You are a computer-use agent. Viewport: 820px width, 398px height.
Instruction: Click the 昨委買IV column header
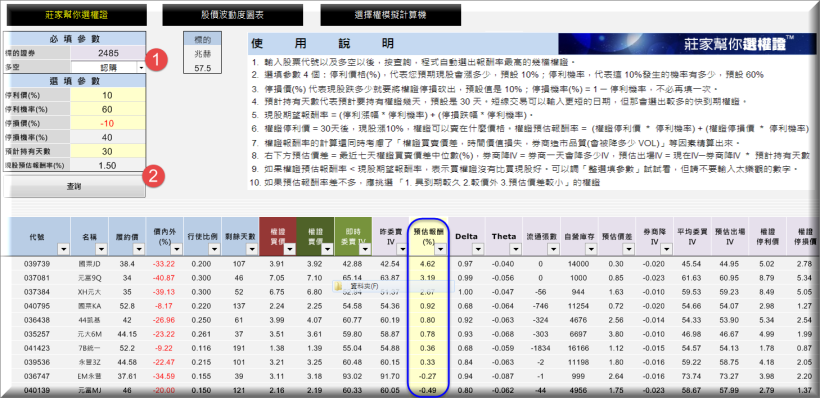(391, 236)
